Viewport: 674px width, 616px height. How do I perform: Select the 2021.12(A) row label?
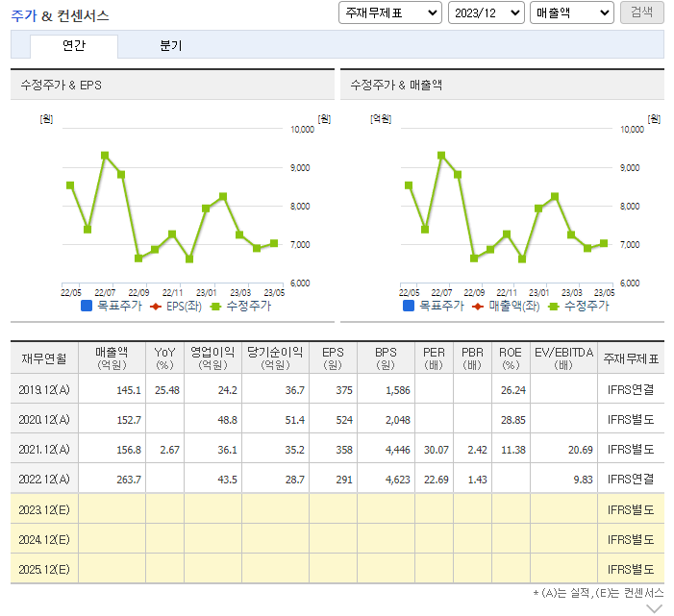click(44, 450)
